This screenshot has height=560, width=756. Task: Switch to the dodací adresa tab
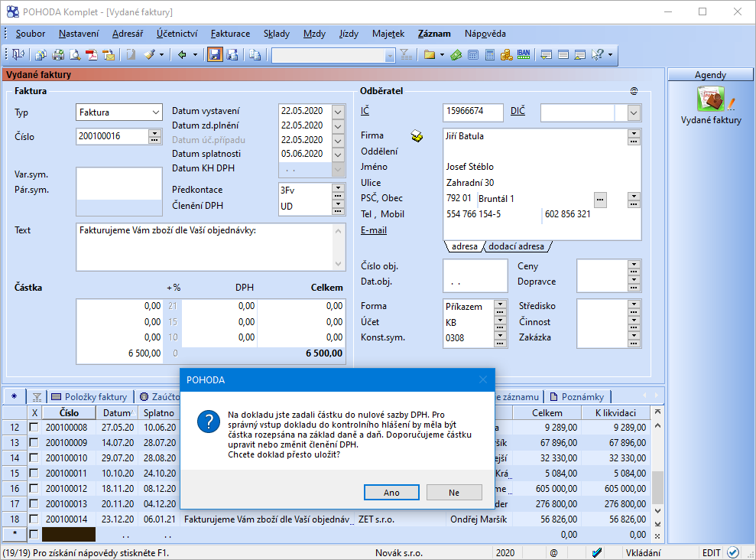[517, 246]
